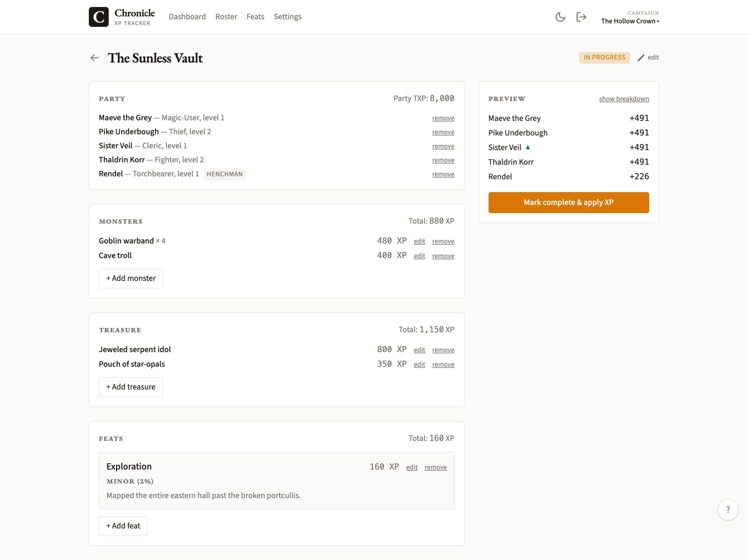Click MINOR (2%) feat label
Image resolution: width=748 pixels, height=560 pixels.
[130, 481]
